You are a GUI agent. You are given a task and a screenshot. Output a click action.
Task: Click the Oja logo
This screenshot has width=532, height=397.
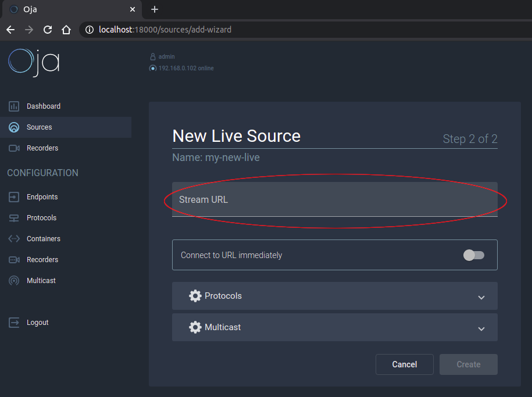[x=34, y=62]
